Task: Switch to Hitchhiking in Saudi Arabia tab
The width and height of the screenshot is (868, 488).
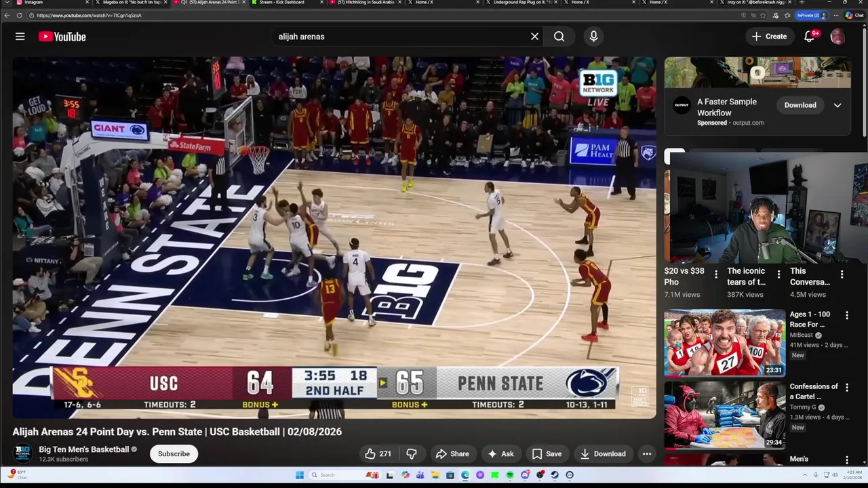Action: coord(365,3)
